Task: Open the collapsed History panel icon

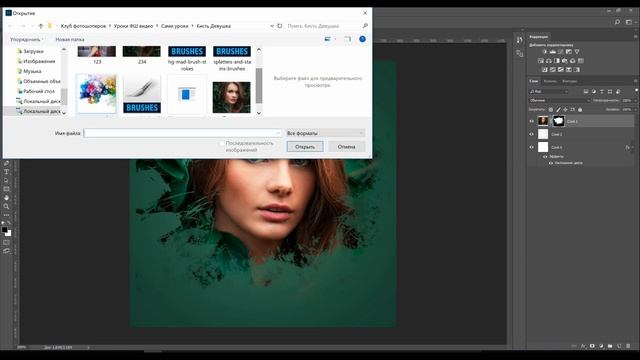Action: click(x=519, y=40)
